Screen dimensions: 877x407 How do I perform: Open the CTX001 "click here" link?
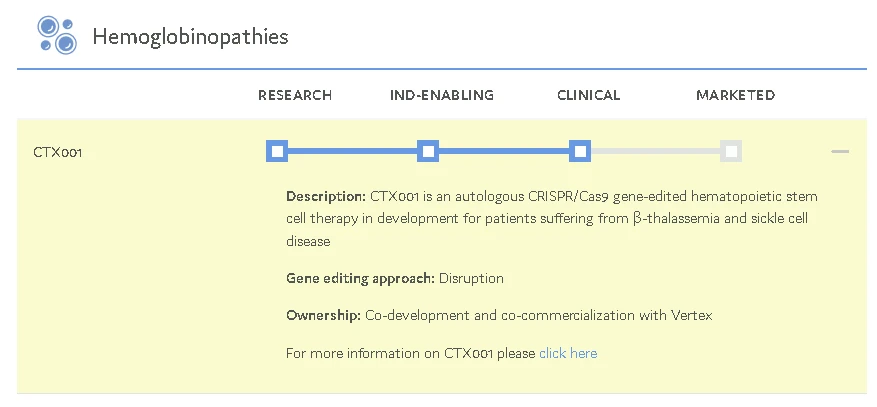[568, 353]
